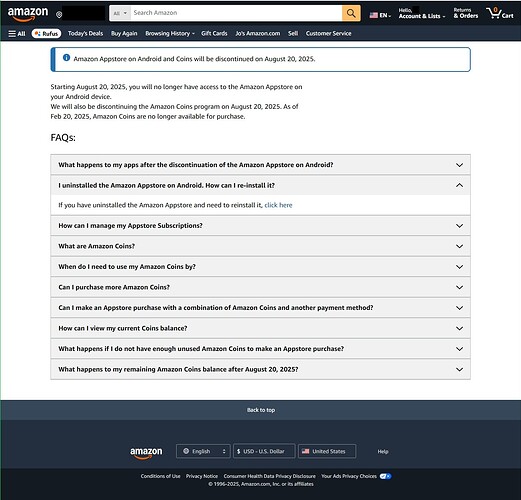Click the Search Amazon input field
Image resolution: width=521 pixels, height=500 pixels.
pos(236,13)
